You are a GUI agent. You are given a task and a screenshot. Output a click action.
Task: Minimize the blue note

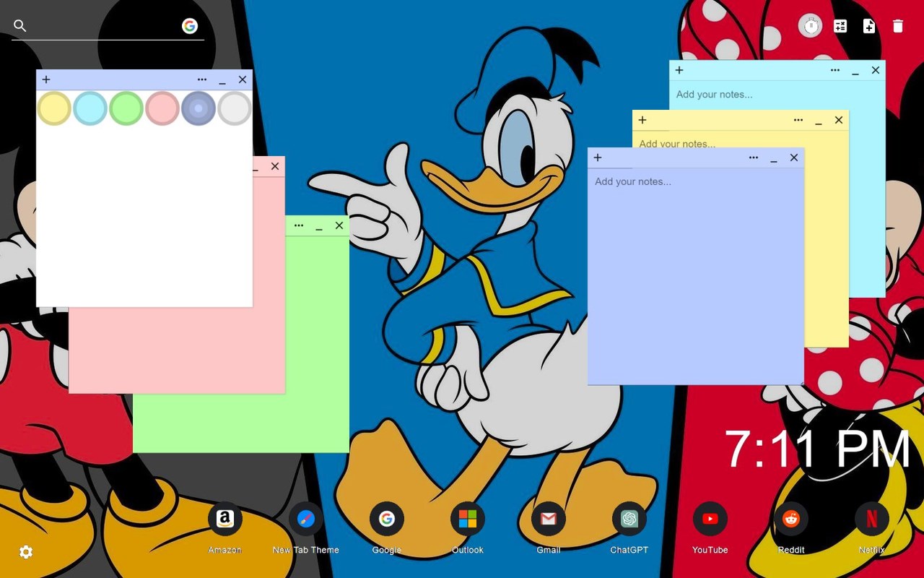[774, 159]
